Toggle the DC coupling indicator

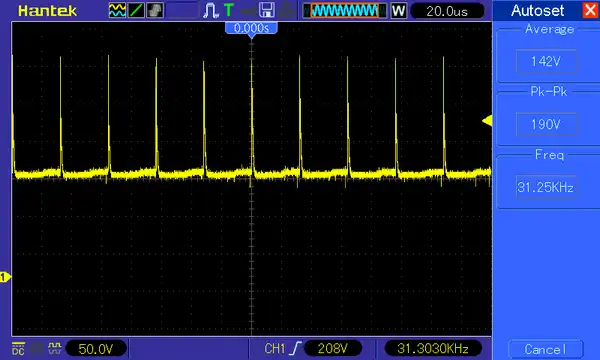(18, 349)
